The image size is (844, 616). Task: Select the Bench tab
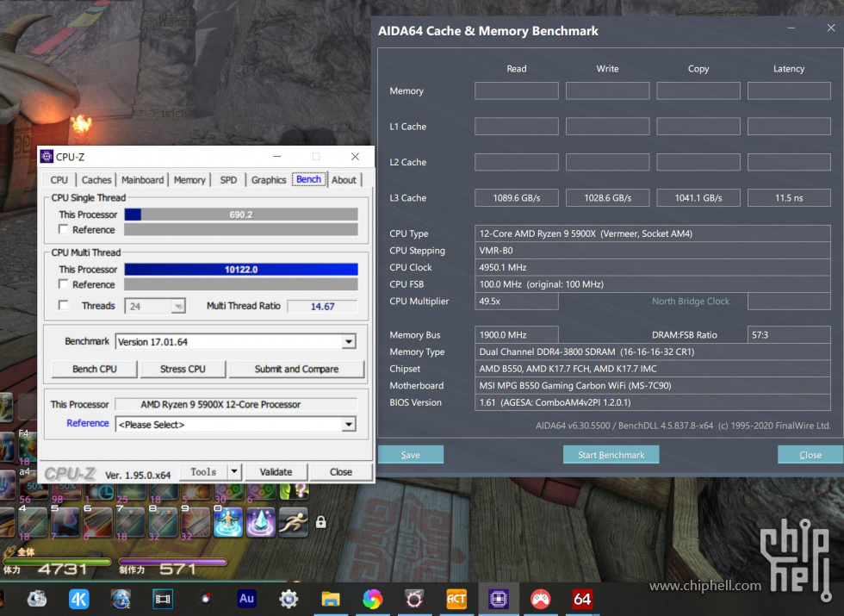(309, 179)
